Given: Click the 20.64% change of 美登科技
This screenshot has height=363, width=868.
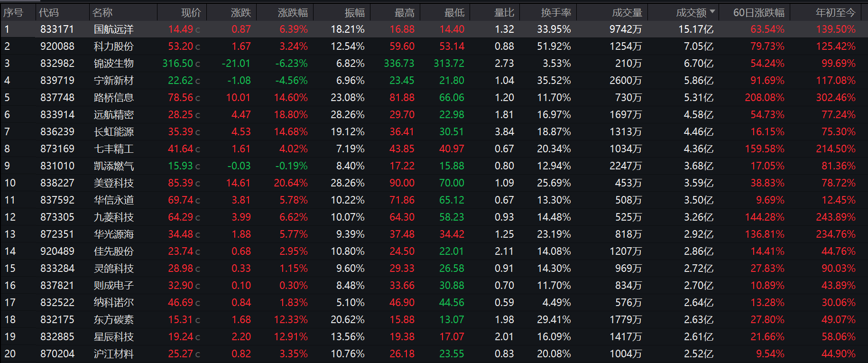Looking at the screenshot, I should pyautogui.click(x=291, y=183).
